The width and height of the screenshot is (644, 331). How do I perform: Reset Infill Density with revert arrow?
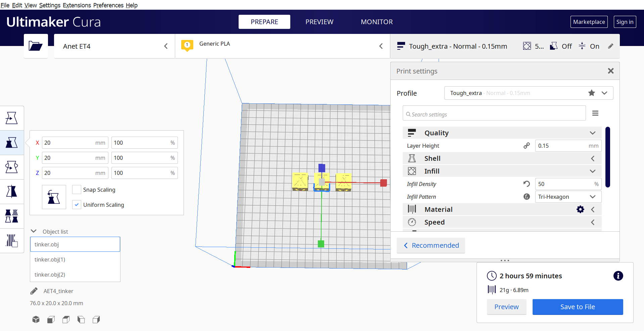point(527,184)
